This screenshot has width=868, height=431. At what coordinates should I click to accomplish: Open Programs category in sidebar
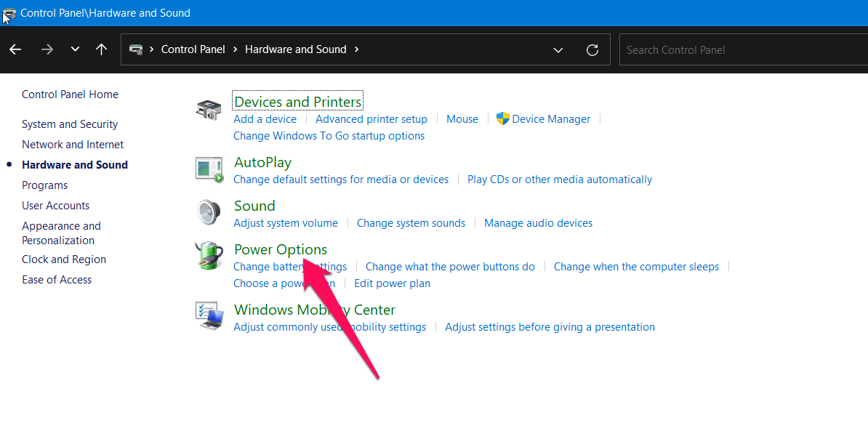coord(44,185)
